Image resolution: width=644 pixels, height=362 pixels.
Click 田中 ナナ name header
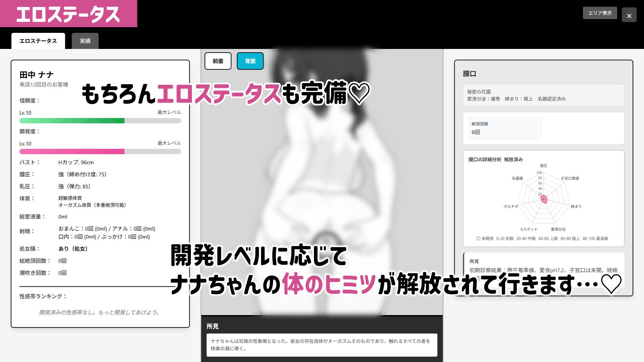(37, 74)
